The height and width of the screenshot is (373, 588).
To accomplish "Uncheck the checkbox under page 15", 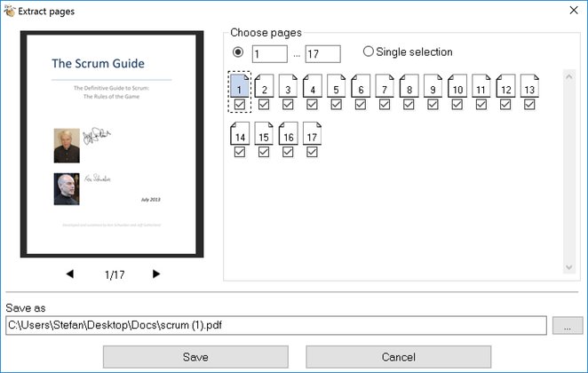I will coord(264,152).
